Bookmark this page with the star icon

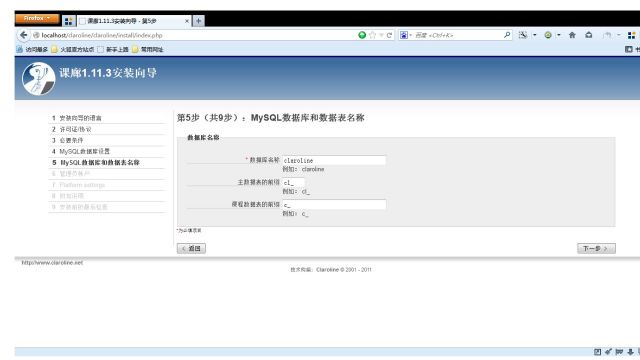[372, 35]
